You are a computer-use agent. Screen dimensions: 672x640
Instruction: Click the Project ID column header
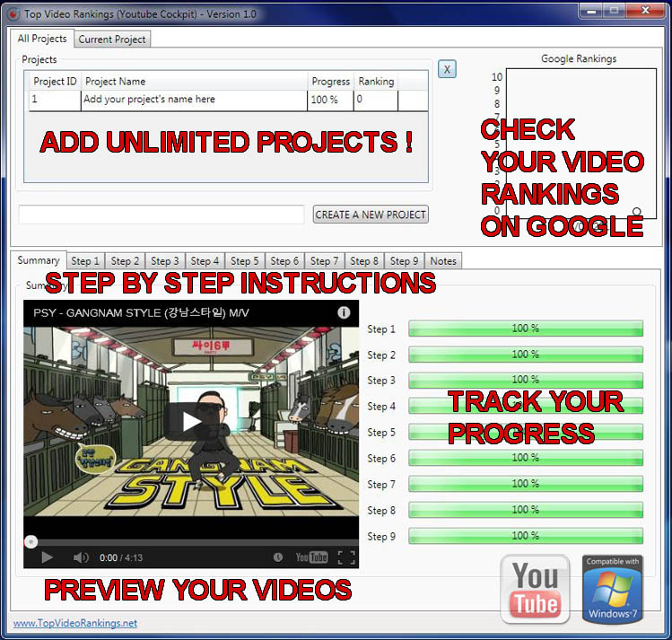[55, 82]
